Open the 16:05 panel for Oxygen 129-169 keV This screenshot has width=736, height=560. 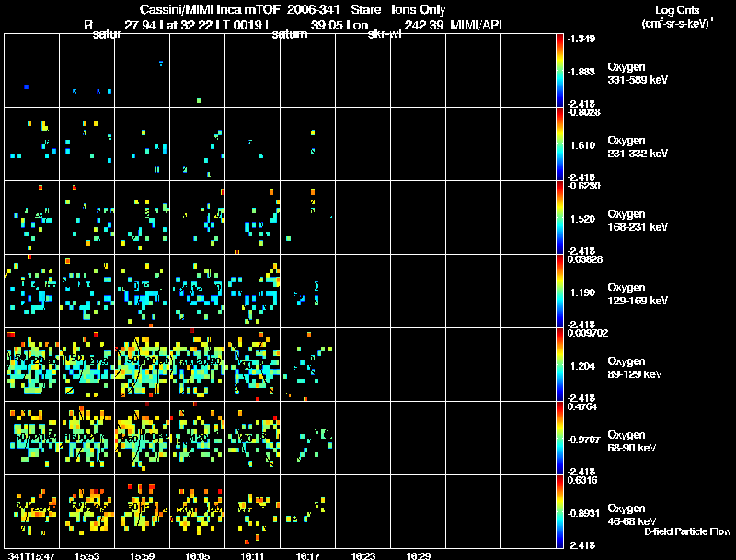(x=198, y=291)
